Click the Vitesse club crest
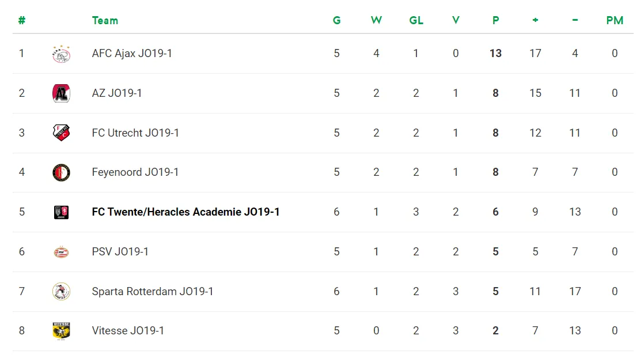This screenshot has width=644, height=358. coord(61,331)
